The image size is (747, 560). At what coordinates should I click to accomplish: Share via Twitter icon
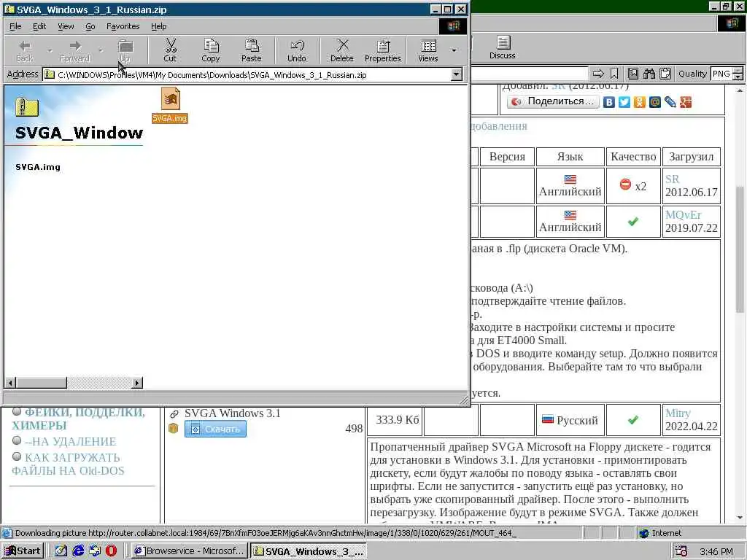click(624, 102)
